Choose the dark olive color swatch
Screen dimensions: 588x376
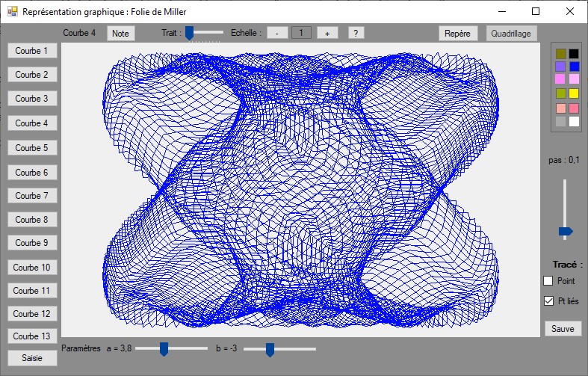(x=560, y=53)
